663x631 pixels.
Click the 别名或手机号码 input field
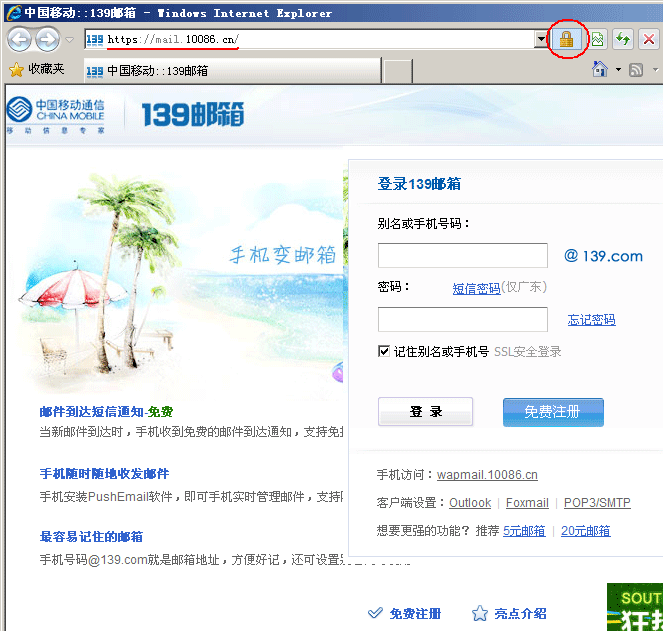462,256
